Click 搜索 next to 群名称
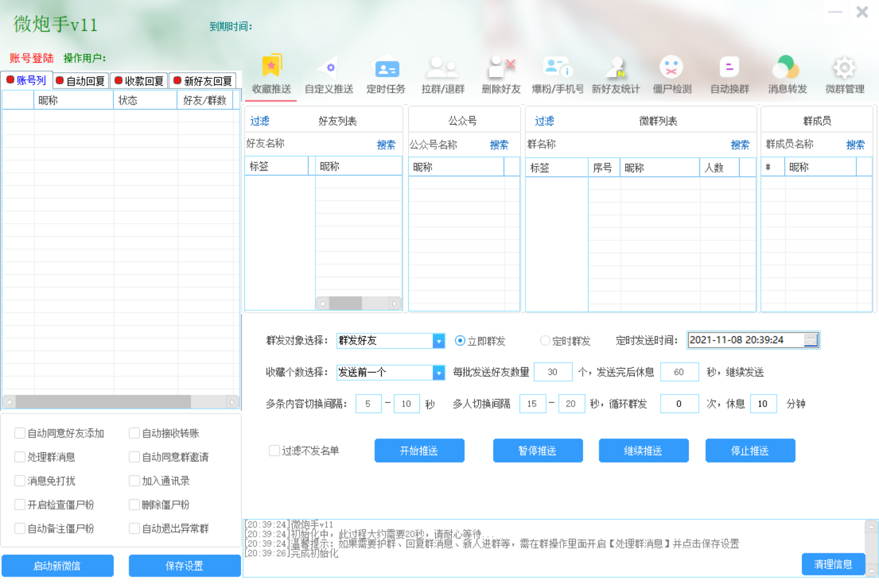879x588 pixels. click(740, 145)
